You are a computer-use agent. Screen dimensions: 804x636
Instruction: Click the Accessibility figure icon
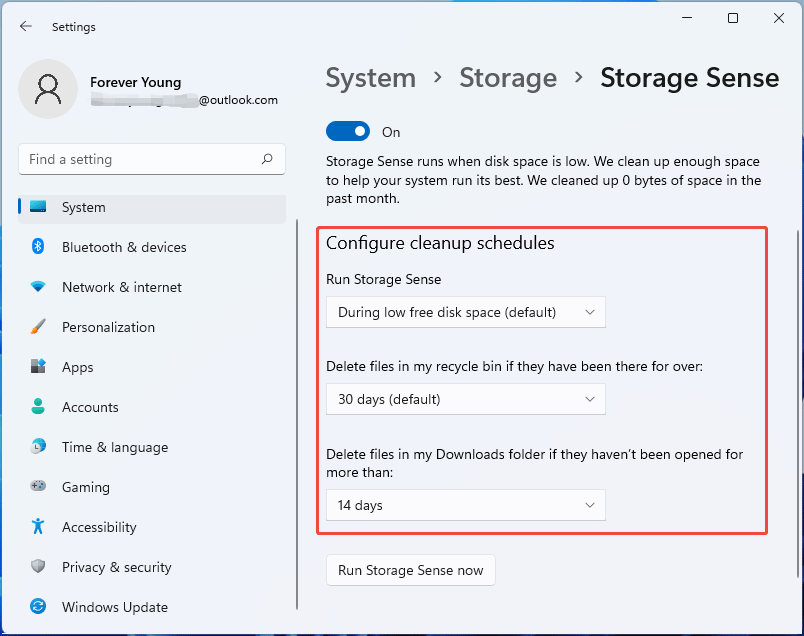(38, 527)
